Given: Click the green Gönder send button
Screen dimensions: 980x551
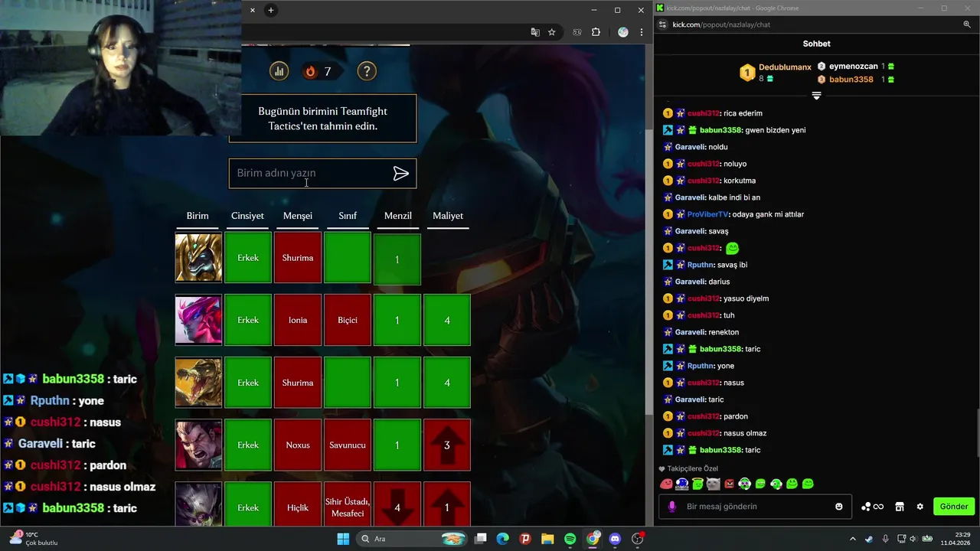Looking at the screenshot, I should [954, 507].
